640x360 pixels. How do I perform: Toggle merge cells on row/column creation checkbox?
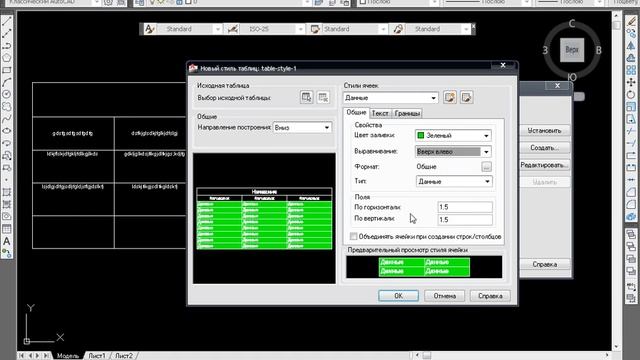(x=353, y=236)
